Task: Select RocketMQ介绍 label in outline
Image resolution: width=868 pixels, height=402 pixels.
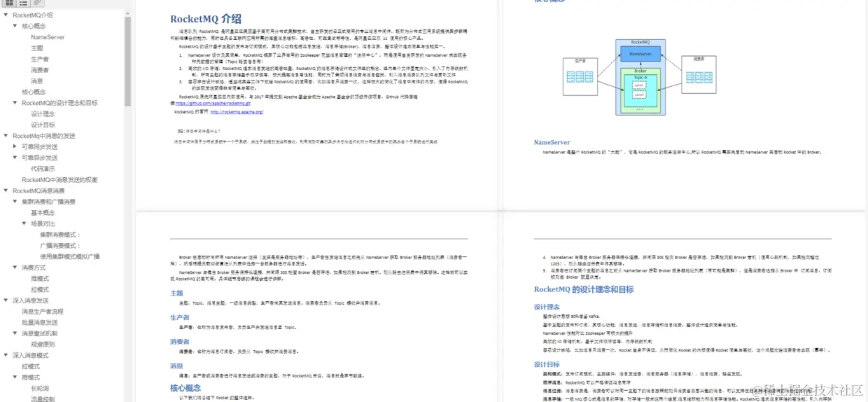Action: [x=33, y=15]
